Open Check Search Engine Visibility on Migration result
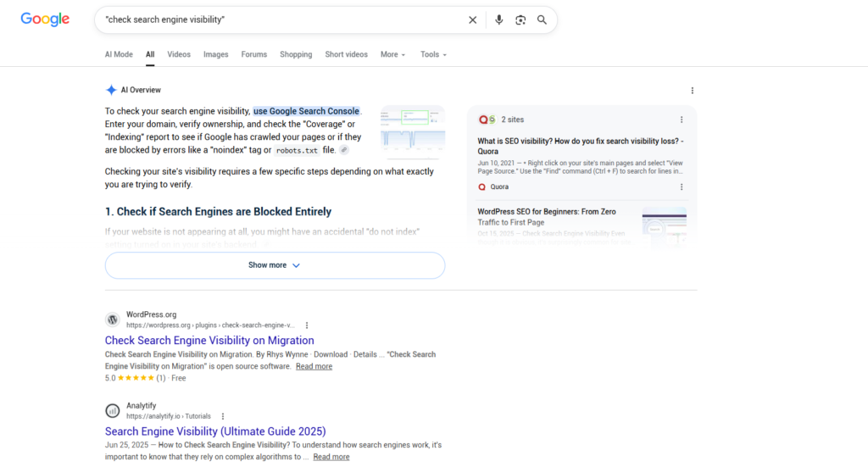The image size is (868, 467). pyautogui.click(x=209, y=340)
